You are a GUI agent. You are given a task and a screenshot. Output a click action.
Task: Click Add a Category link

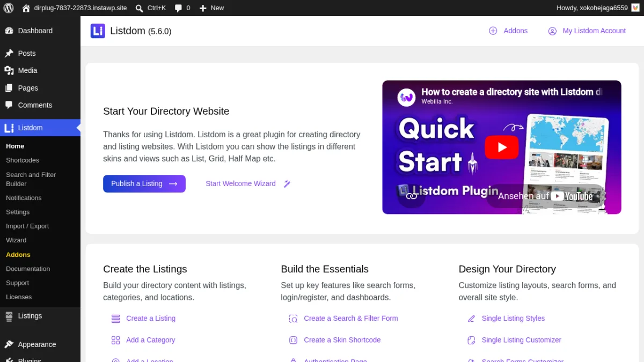151,340
